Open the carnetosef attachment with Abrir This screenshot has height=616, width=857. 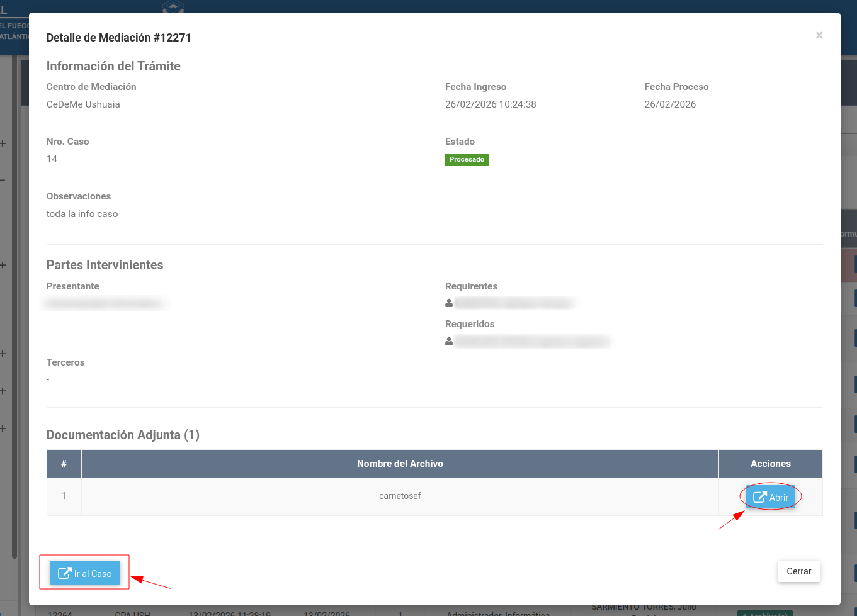(770, 496)
